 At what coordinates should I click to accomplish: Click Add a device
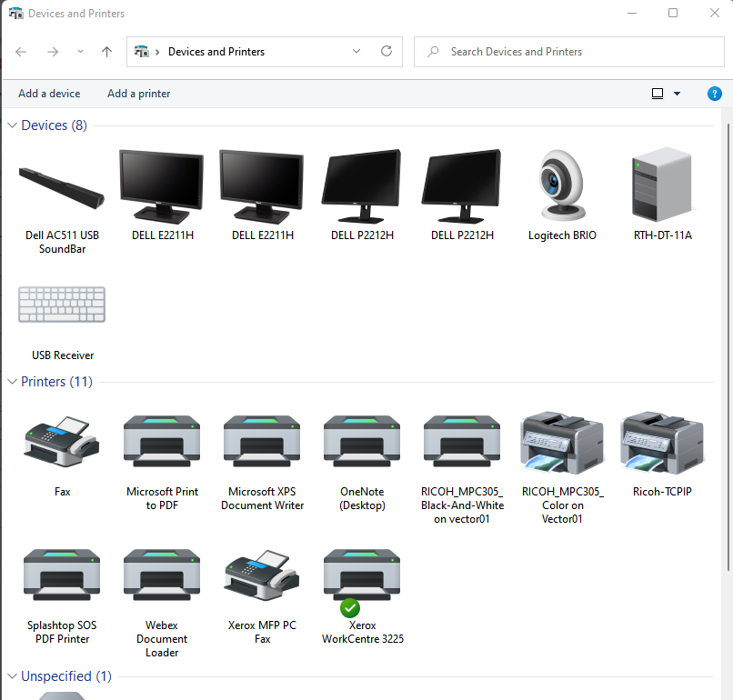[49, 94]
